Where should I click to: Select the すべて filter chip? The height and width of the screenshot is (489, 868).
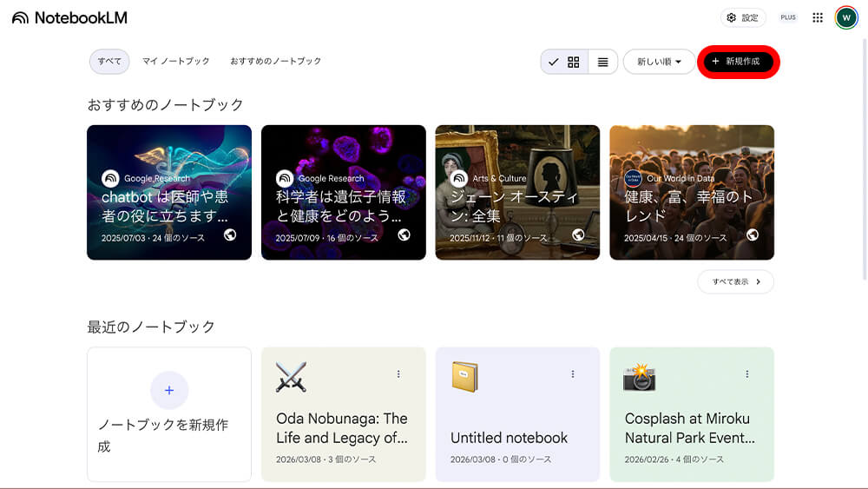coord(109,62)
